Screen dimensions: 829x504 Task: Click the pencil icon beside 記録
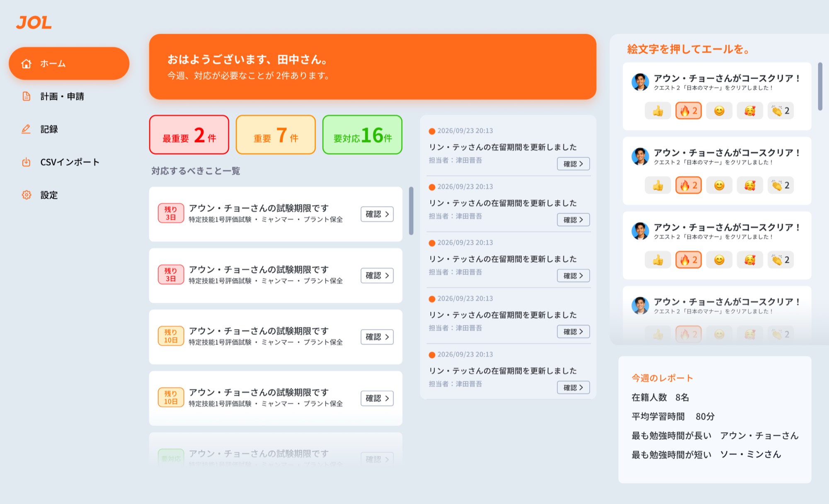[26, 129]
